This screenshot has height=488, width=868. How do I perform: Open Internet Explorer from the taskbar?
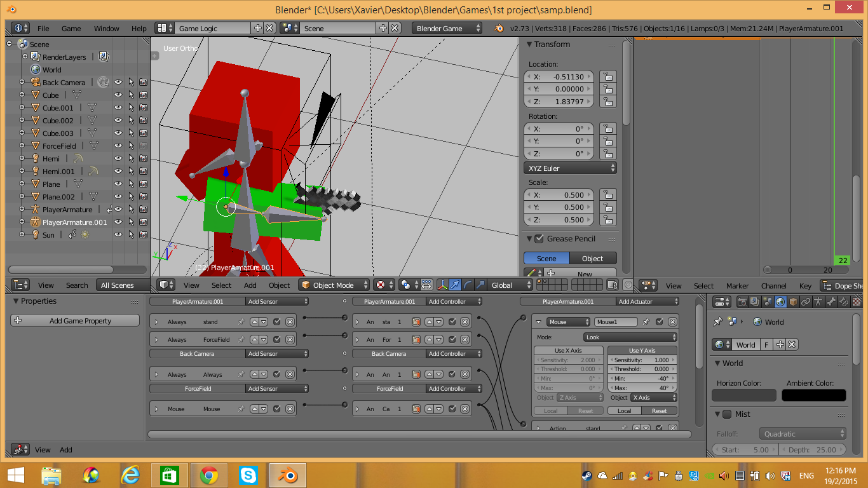(131, 475)
